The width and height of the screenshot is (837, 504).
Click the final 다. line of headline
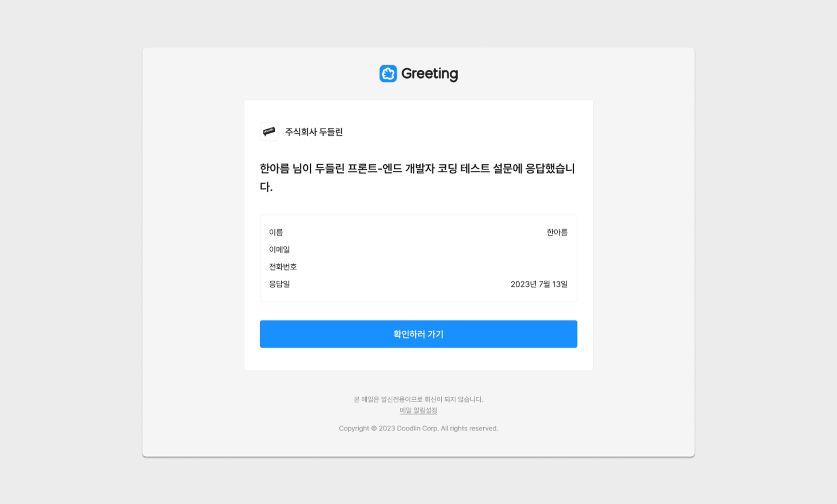[x=266, y=187]
